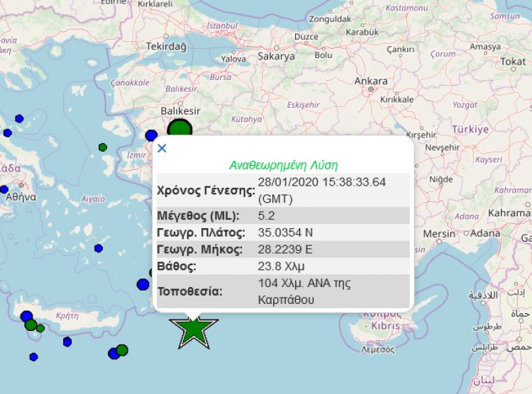Click the Κρήτη island label
The width and height of the screenshot is (532, 394).
[67, 315]
